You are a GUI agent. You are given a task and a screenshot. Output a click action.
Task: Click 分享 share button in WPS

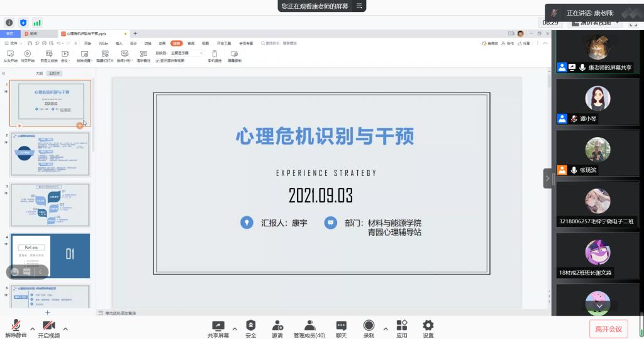tap(524, 43)
